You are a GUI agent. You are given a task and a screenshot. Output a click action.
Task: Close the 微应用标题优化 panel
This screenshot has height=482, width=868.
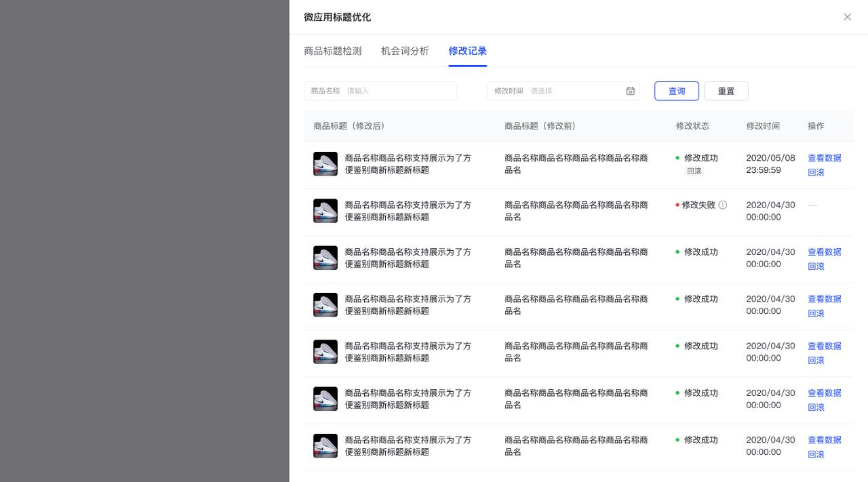coord(847,17)
